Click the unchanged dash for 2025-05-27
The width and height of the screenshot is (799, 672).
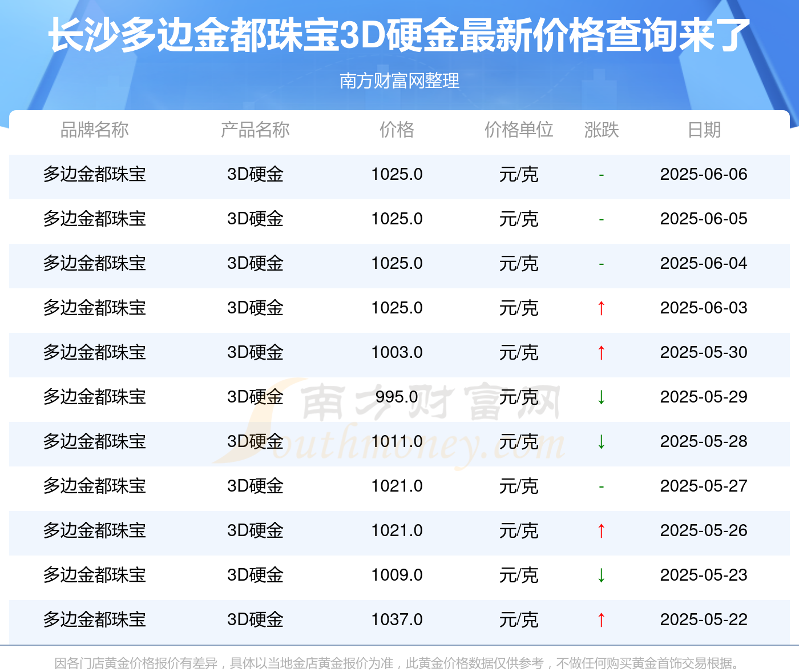pyautogui.click(x=601, y=486)
